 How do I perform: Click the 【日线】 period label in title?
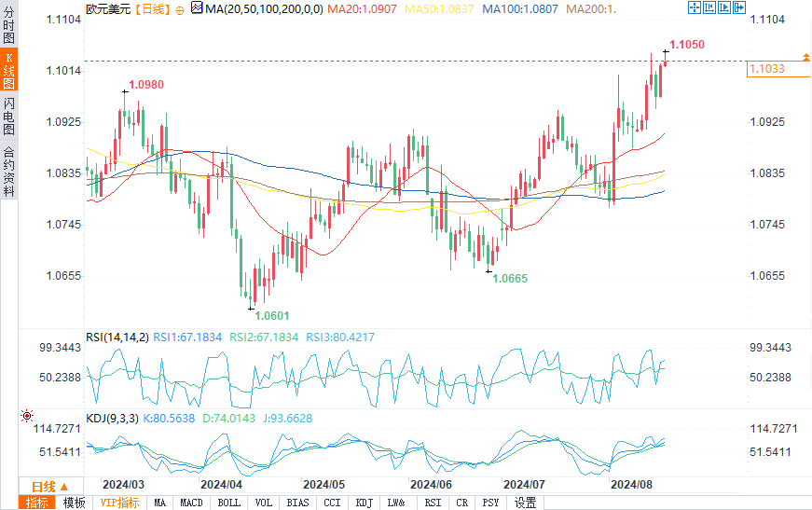[x=153, y=8]
